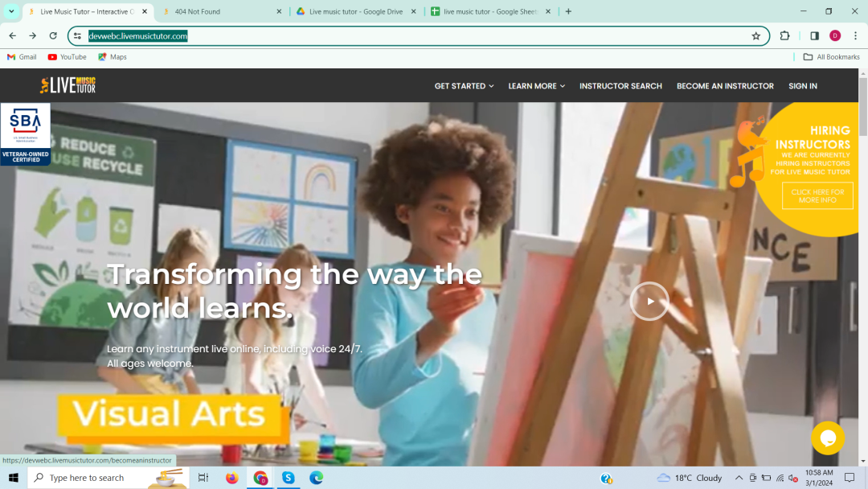The image size is (868, 489).
Task: Click the Sign In link
Action: (802, 86)
